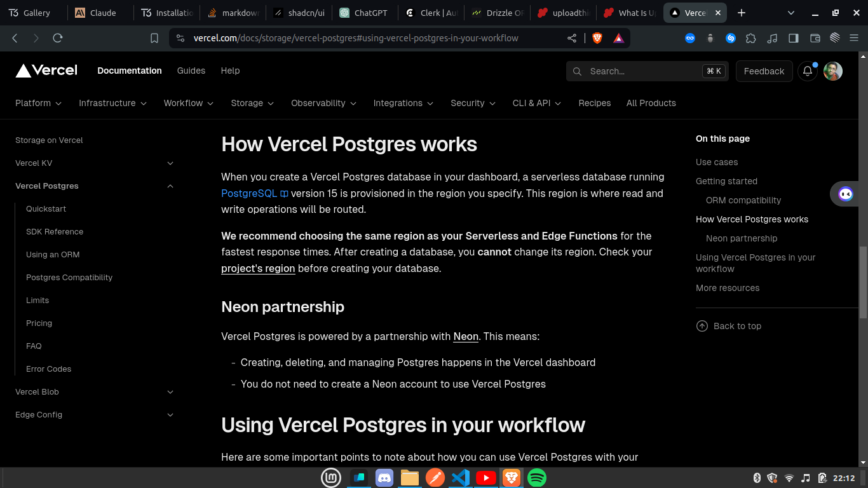
Task: Click the floating chat assistant bubble
Action: (x=846, y=194)
